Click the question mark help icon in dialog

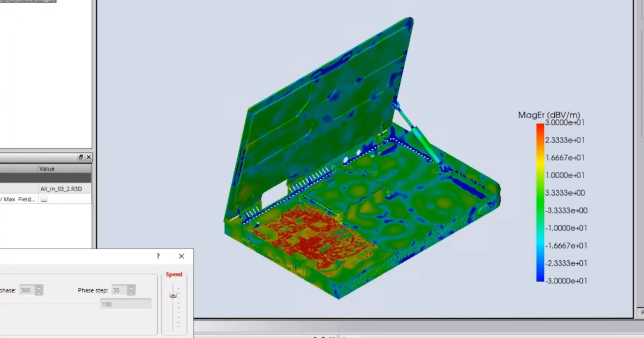click(158, 256)
